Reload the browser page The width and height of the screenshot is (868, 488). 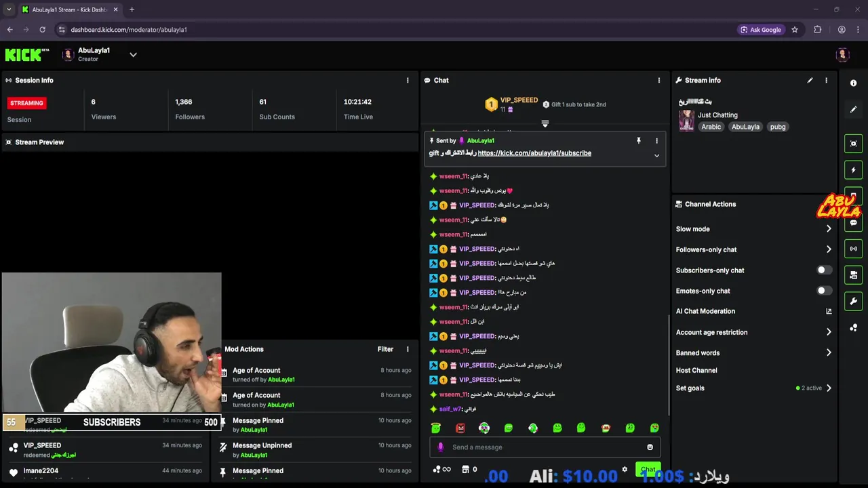(x=42, y=30)
